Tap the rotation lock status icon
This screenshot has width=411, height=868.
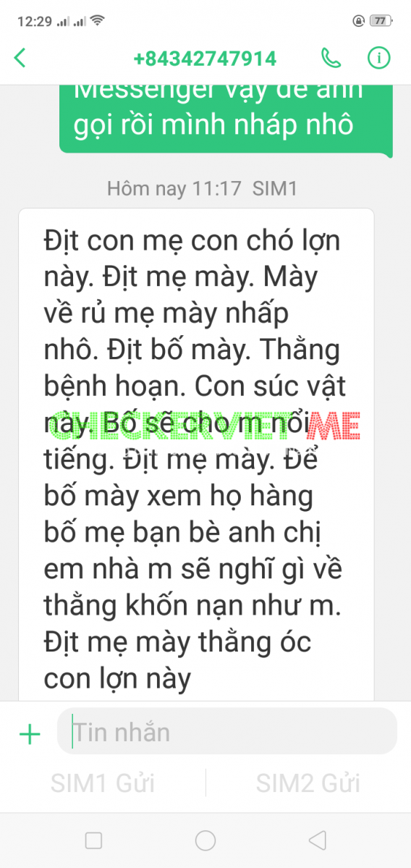click(x=358, y=21)
